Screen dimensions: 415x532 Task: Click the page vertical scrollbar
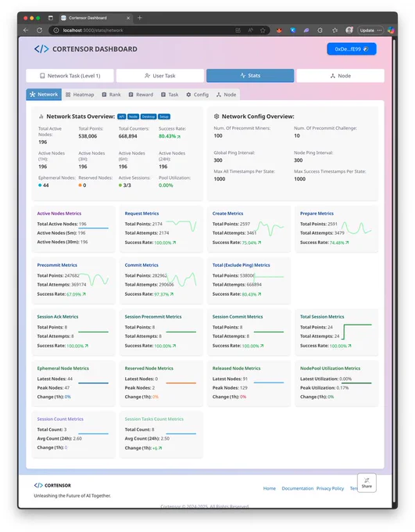(394, 271)
